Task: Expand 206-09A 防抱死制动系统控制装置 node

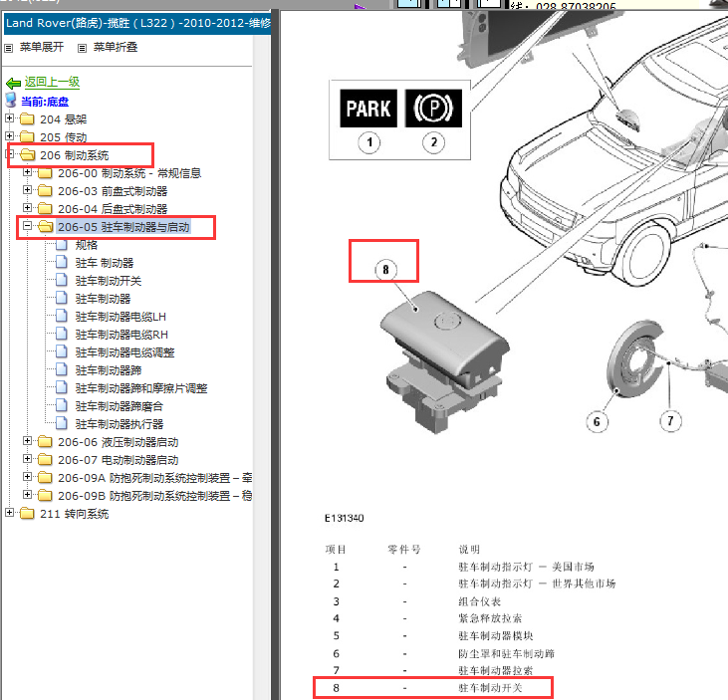Action: click(x=28, y=476)
